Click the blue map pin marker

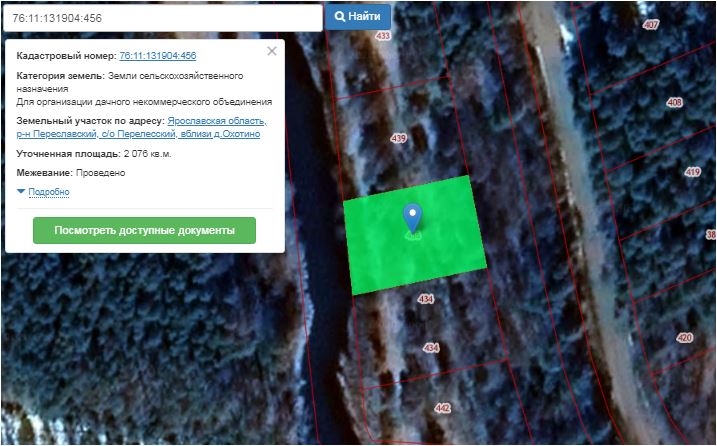coord(412,218)
